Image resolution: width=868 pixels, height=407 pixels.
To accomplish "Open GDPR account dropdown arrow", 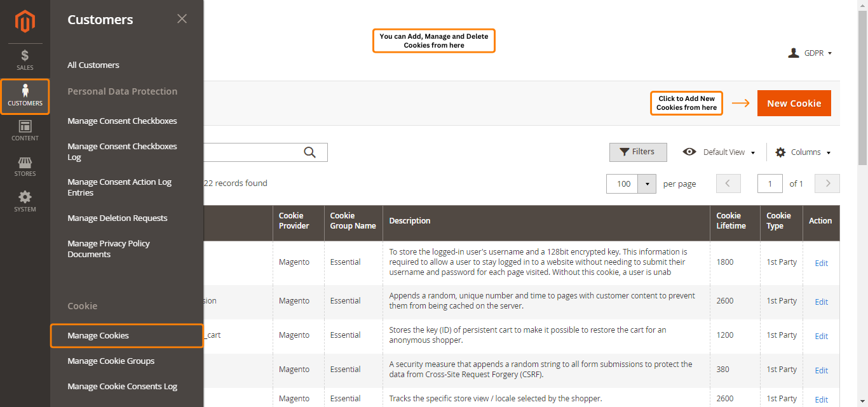I will [x=830, y=53].
